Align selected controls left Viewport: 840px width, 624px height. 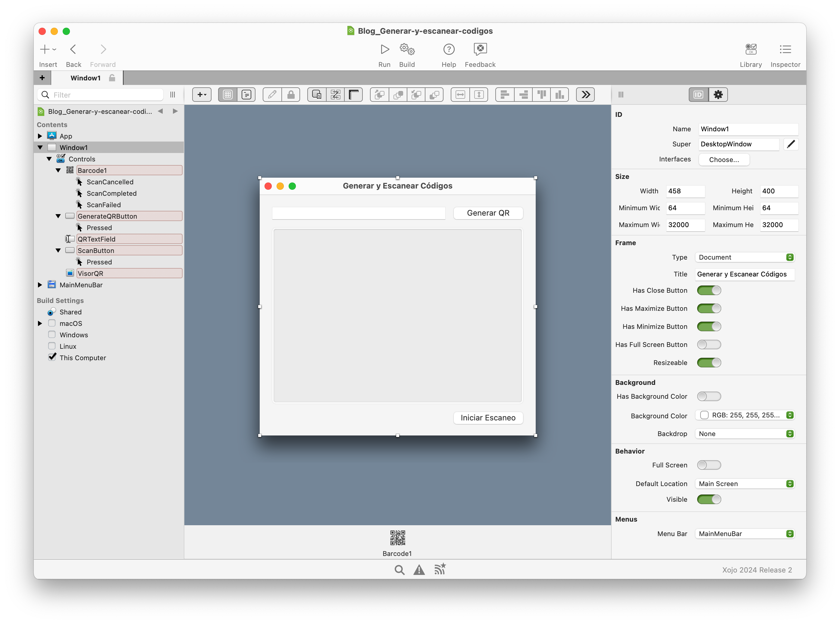[504, 95]
